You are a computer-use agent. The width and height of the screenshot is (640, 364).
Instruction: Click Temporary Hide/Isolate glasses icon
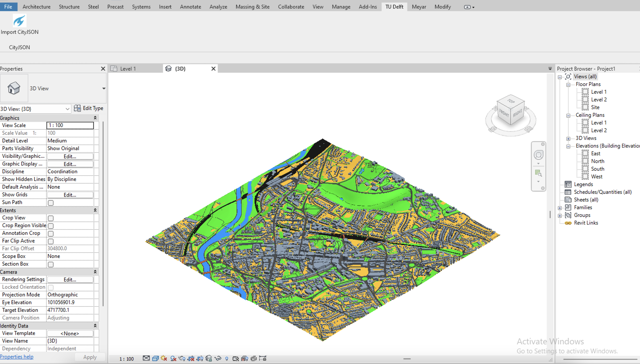coord(218,358)
